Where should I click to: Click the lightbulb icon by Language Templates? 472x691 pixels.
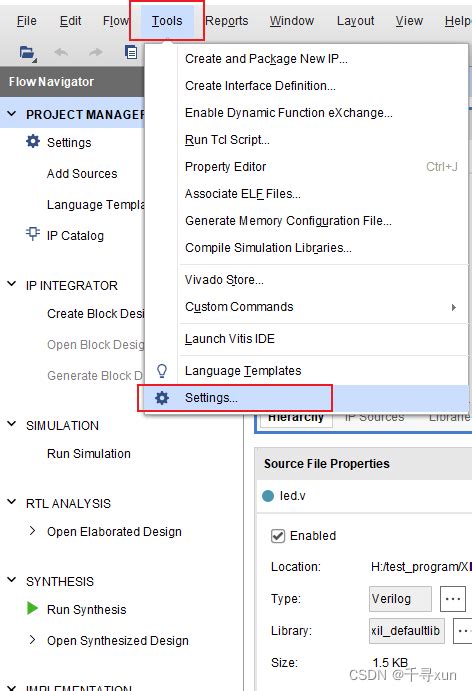[x=162, y=371]
